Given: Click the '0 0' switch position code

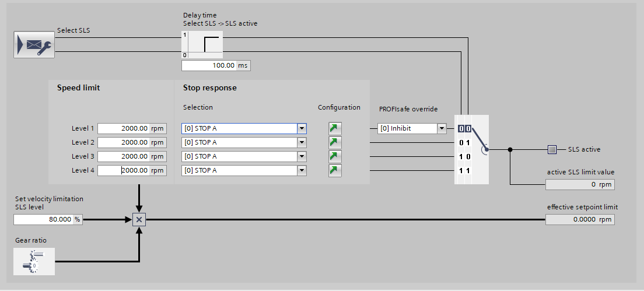Looking at the screenshot, I should (x=464, y=129).
